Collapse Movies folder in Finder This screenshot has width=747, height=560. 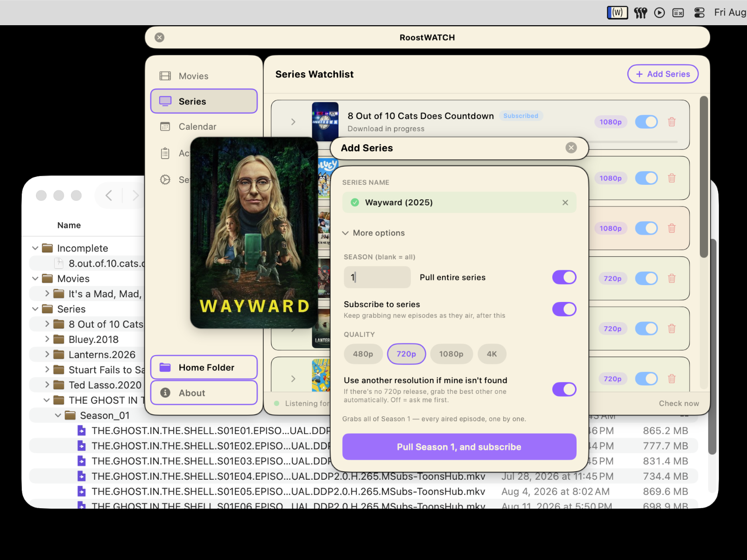coord(35,279)
